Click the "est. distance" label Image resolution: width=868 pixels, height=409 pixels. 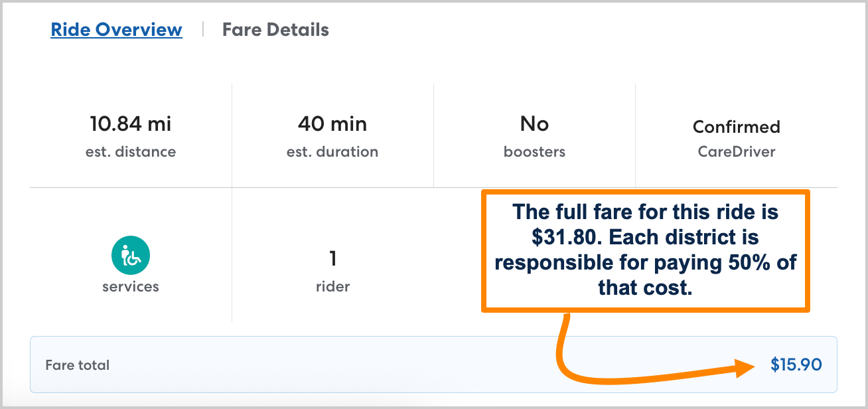coord(131,152)
